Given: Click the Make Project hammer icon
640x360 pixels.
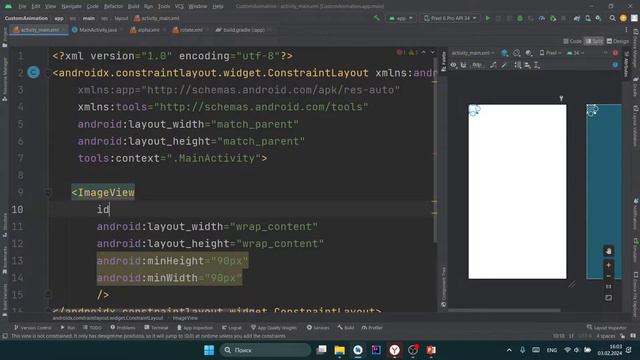Looking at the screenshot, I should click(376, 18).
